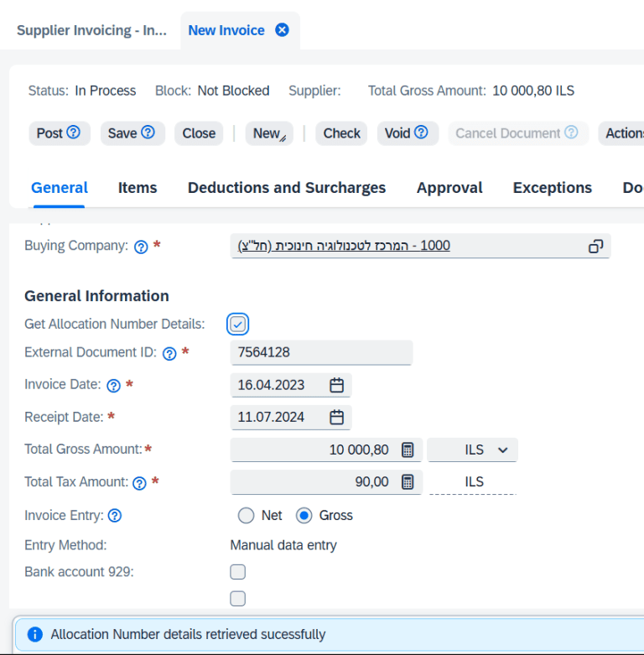The width and height of the screenshot is (644, 655).
Task: Open calculator for Total Tax Amount
Action: [x=408, y=481]
